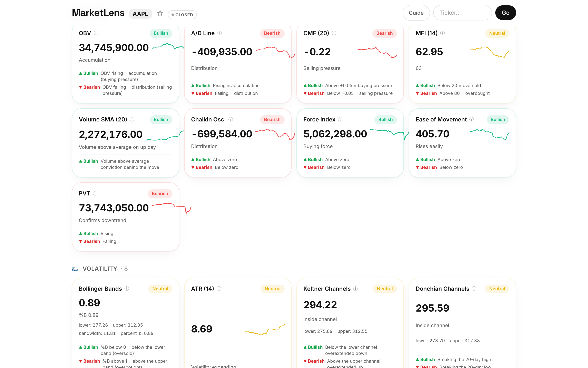The width and height of the screenshot is (588, 368).
Task: Focus the Ticker input field
Action: pos(462,13)
